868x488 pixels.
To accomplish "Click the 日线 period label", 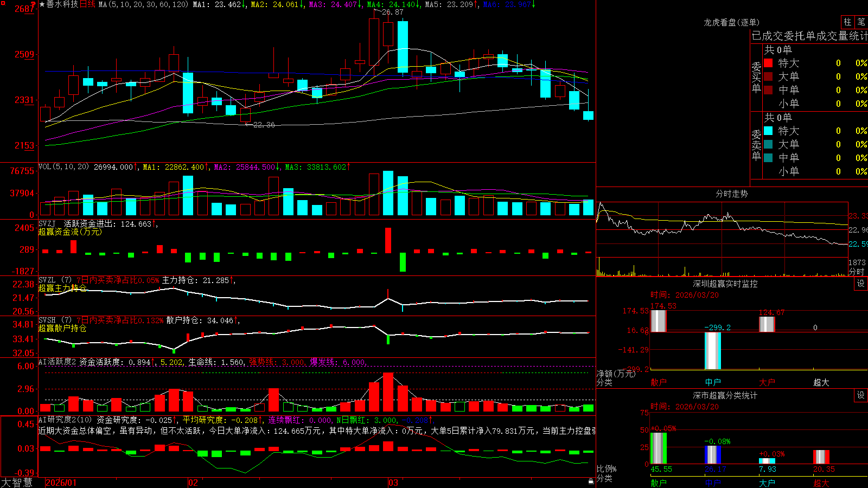I will click(x=88, y=4).
